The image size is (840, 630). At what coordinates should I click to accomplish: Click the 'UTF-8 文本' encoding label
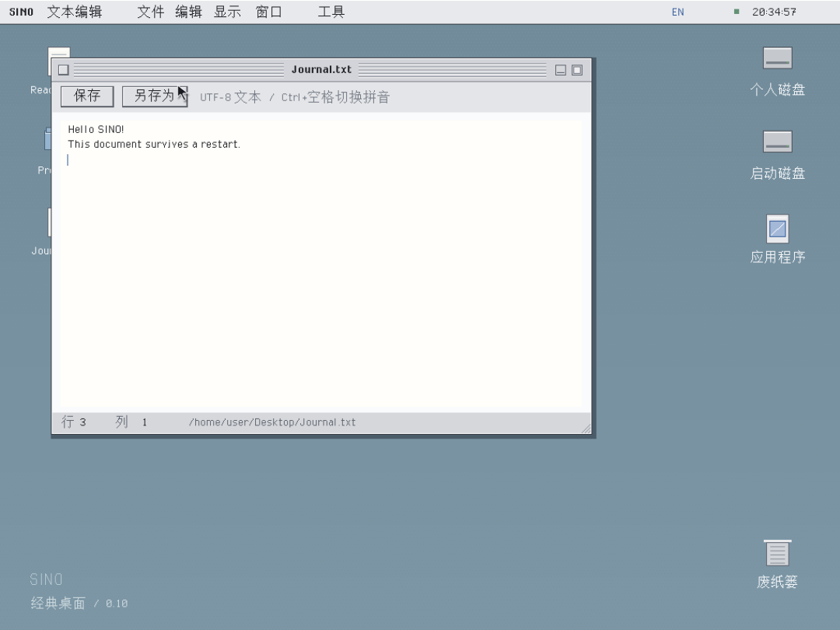[x=230, y=97]
